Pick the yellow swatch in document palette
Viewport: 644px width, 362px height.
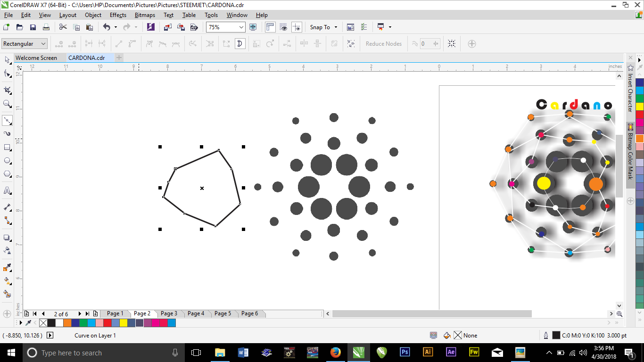124,323
